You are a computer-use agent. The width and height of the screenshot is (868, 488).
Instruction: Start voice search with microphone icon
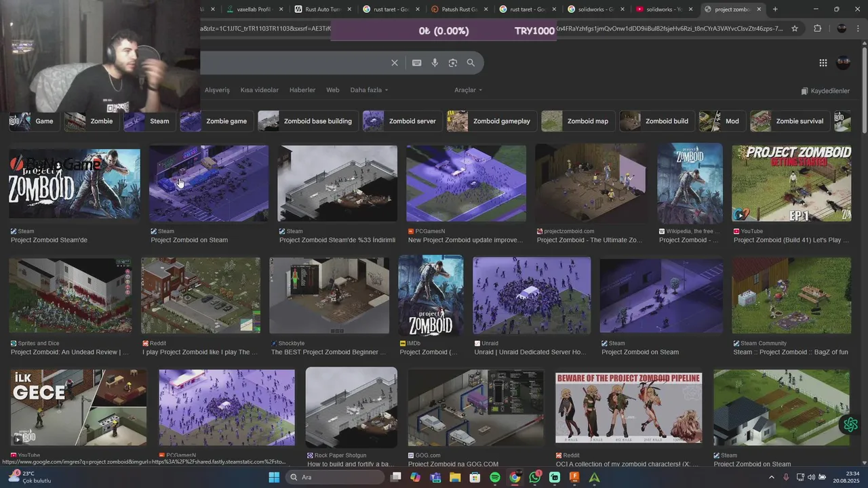pos(435,63)
